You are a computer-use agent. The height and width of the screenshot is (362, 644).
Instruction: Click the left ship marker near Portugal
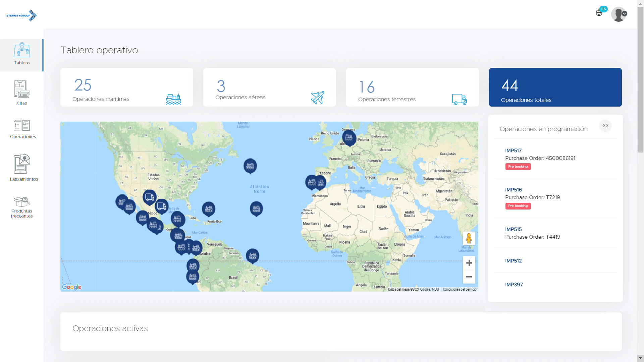pyautogui.click(x=312, y=182)
